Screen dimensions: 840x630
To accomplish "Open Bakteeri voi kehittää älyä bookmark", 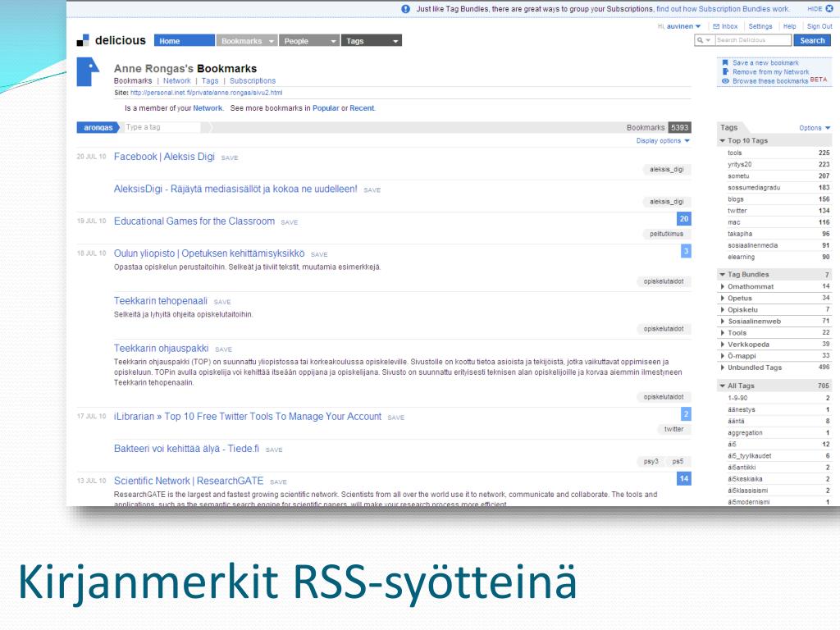I will (x=186, y=449).
